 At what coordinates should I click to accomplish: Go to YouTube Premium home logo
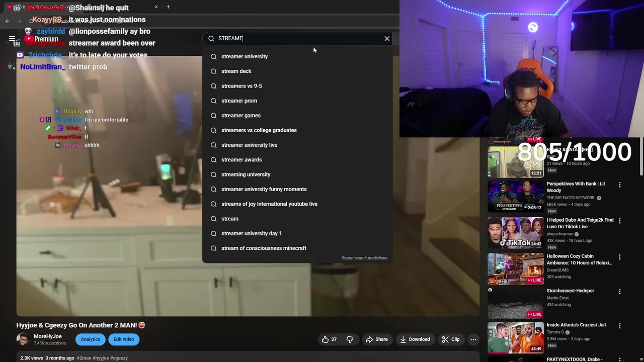[x=41, y=39]
